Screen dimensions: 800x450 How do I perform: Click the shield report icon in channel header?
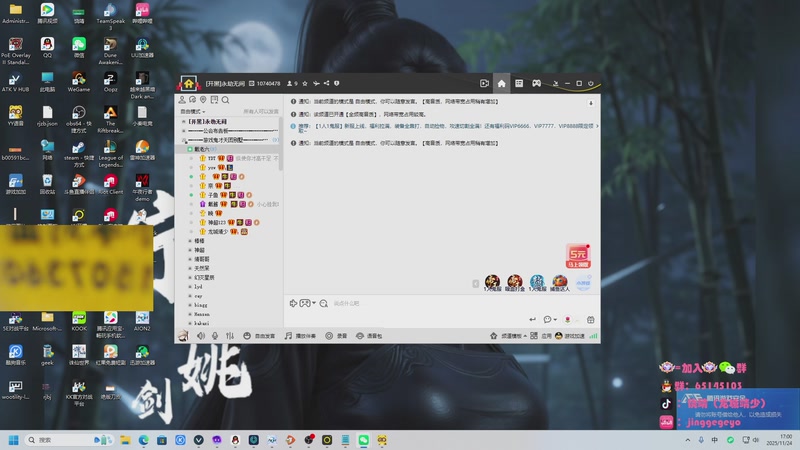[x=337, y=83]
